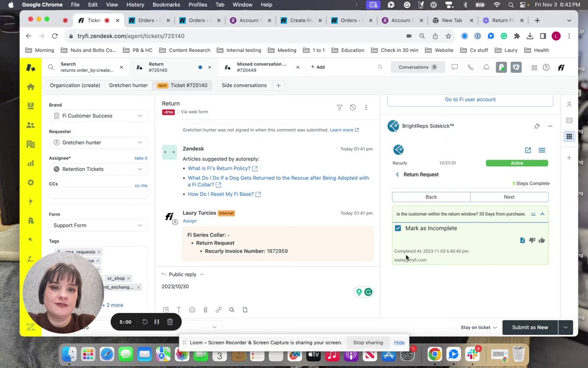This screenshot has height=368, width=588.
Task: Collapse the return window step
Action: pos(543,214)
